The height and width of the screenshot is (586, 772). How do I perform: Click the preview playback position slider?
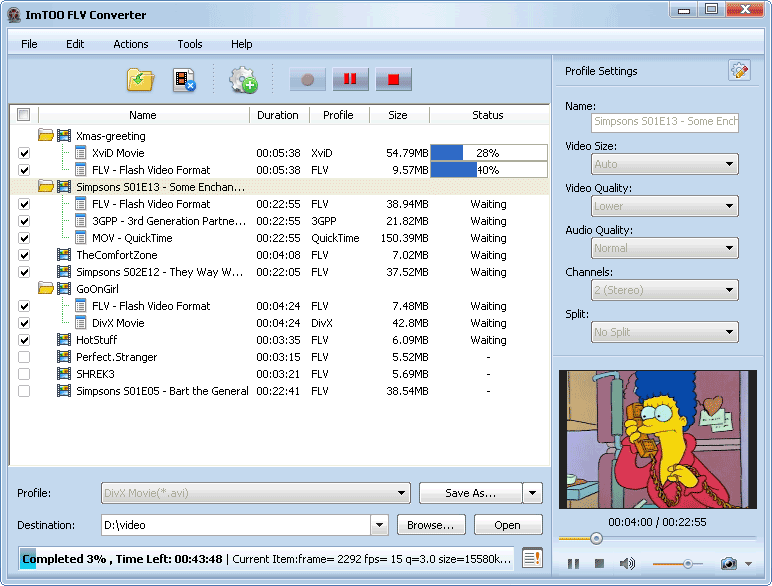597,538
